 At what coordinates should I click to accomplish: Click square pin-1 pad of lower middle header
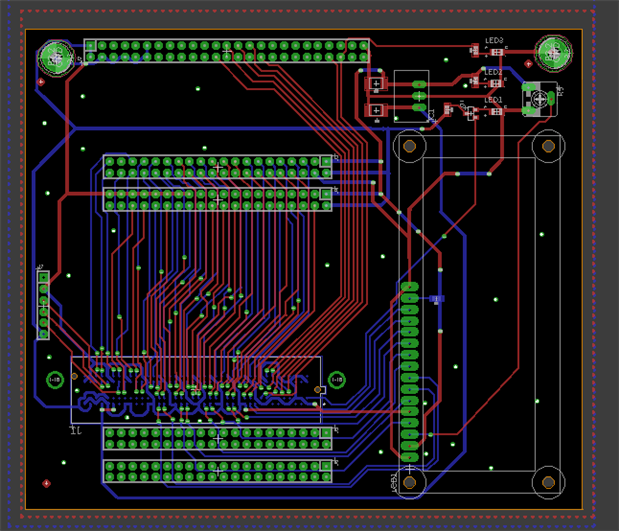click(326, 194)
